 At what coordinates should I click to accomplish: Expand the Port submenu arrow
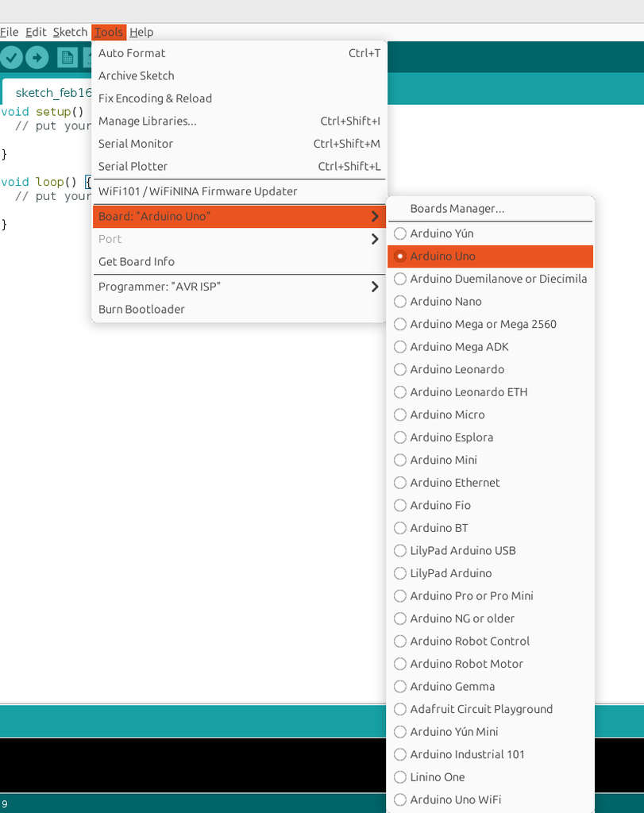coord(375,239)
